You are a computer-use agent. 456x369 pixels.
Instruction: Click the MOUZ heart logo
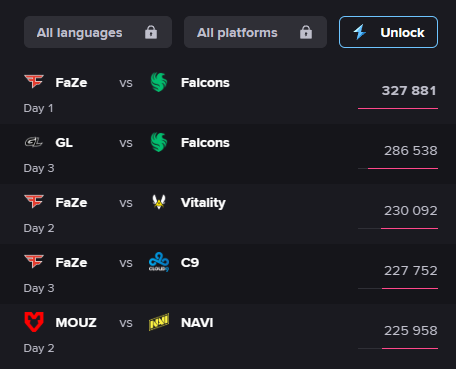tap(34, 322)
